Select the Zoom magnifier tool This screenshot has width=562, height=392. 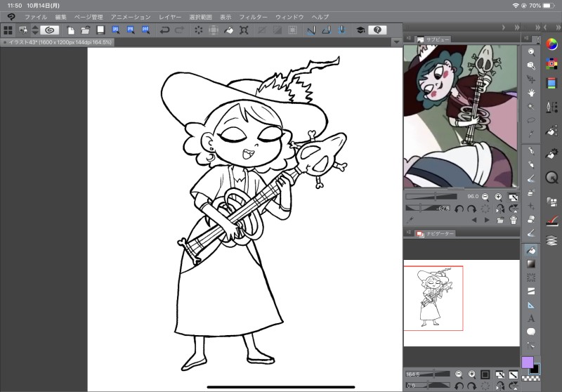531,52
